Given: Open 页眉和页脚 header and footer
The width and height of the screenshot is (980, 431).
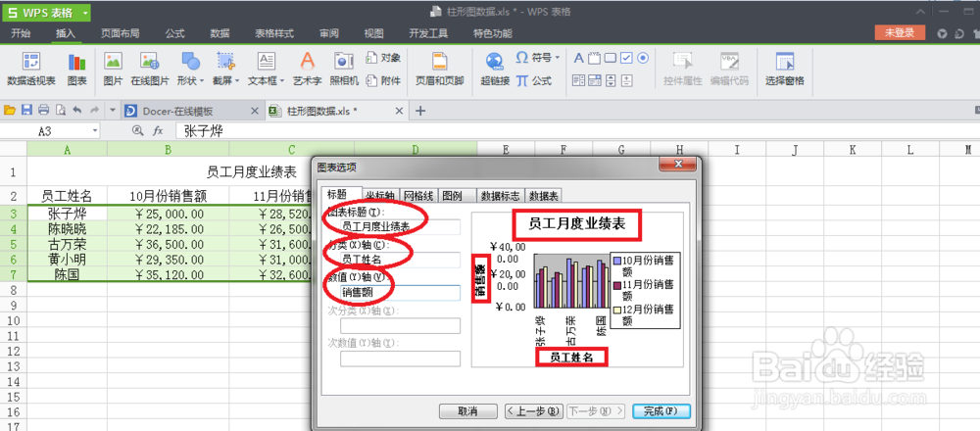Looking at the screenshot, I should pos(439,69).
